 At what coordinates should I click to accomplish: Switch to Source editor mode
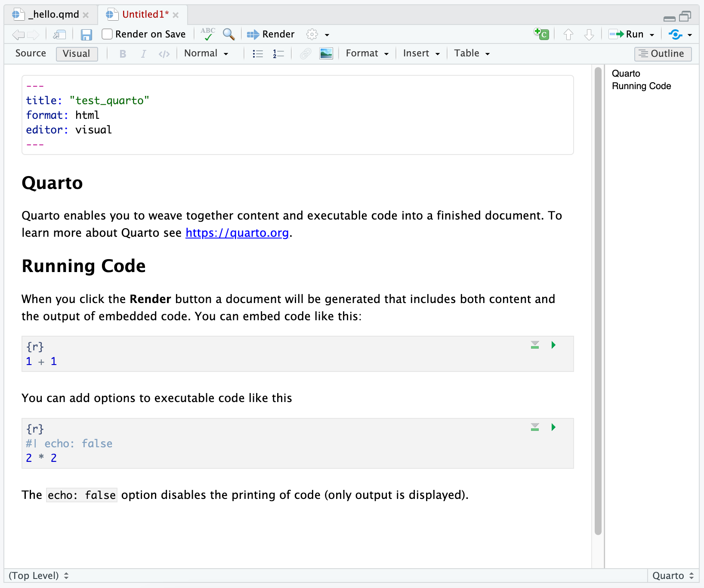pos(31,53)
